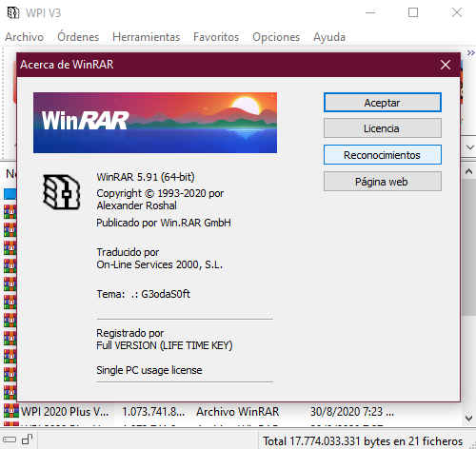Click the On-Line Services 2000, S.L. text
This screenshot has height=449, width=476.
(x=160, y=264)
